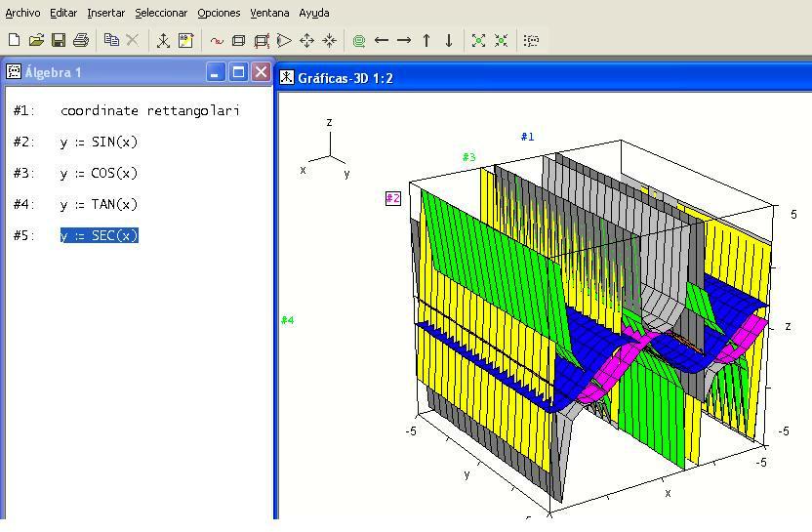
Task: Click the Álgebra 1 title bar text
Action: pos(53,72)
